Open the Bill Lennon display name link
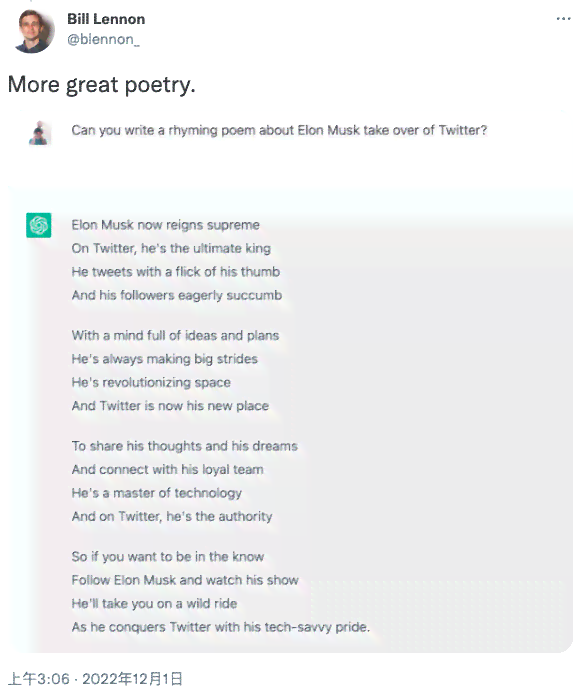This screenshot has height=689, width=586. tap(106, 19)
